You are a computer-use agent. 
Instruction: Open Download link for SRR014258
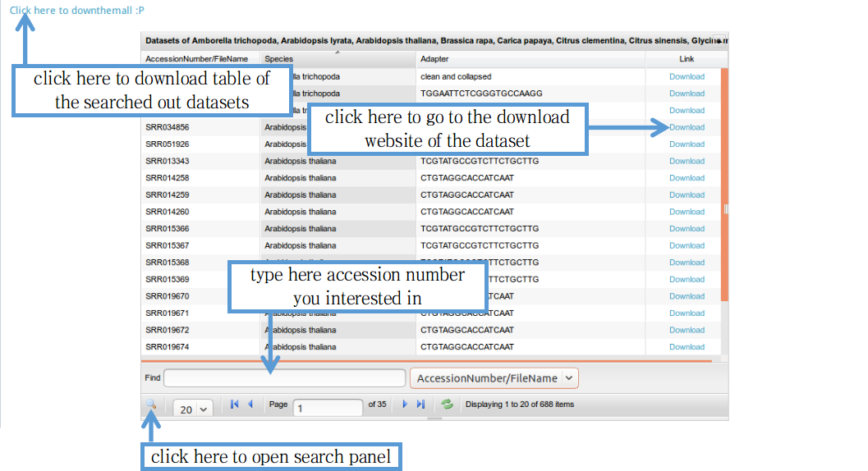[x=687, y=178]
